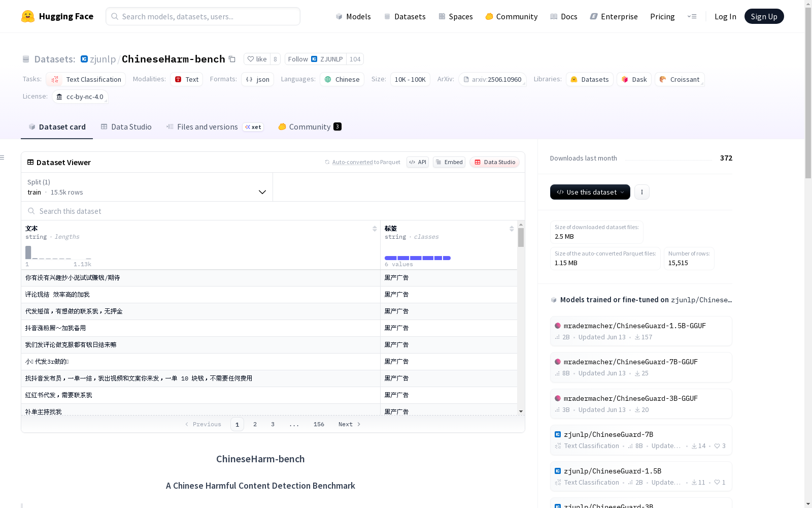Open the mradermacher/ChineseGuard-3B-GGUF model
The image size is (812, 508).
(641, 403)
